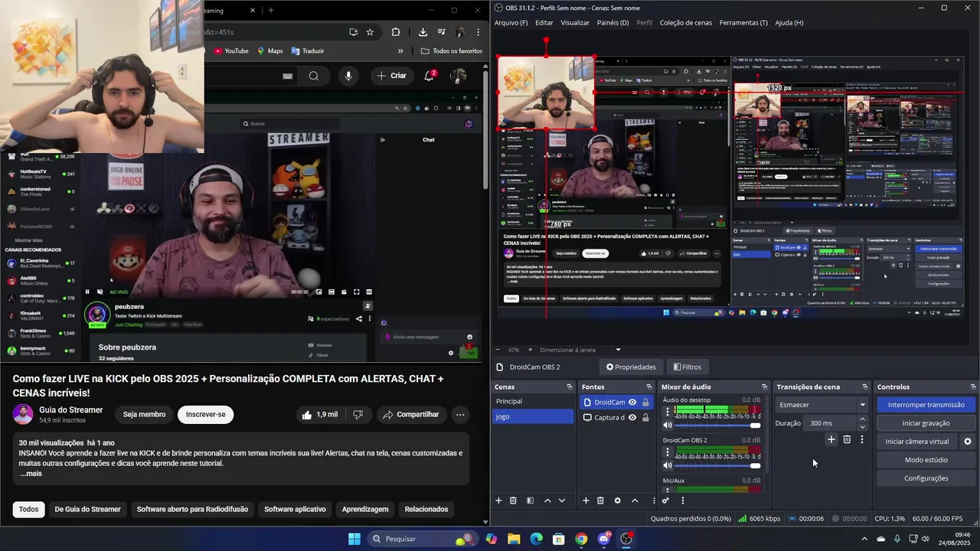Image resolution: width=980 pixels, height=551 pixels.
Task: Open transition properties three-dot menu
Action: click(862, 439)
